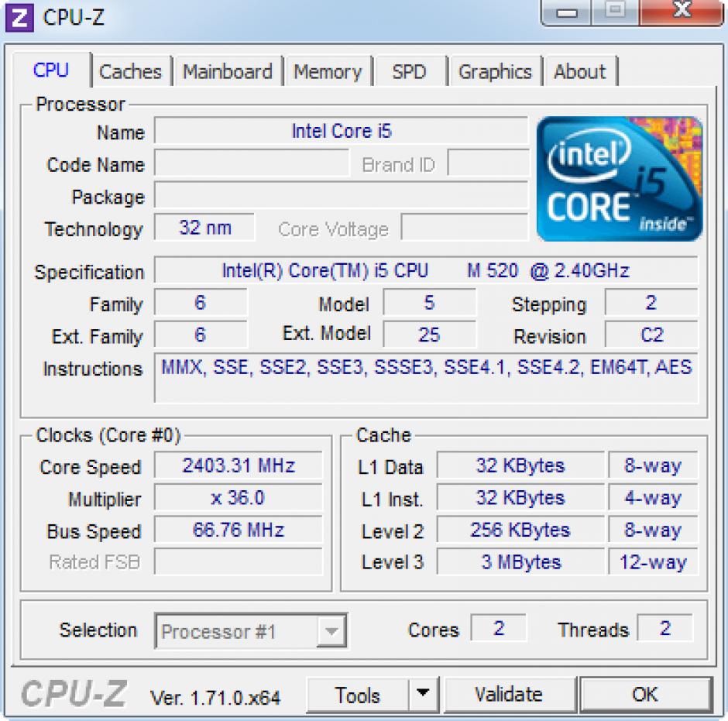Click the Specification text field
This screenshot has height=721, width=728.
[425, 271]
